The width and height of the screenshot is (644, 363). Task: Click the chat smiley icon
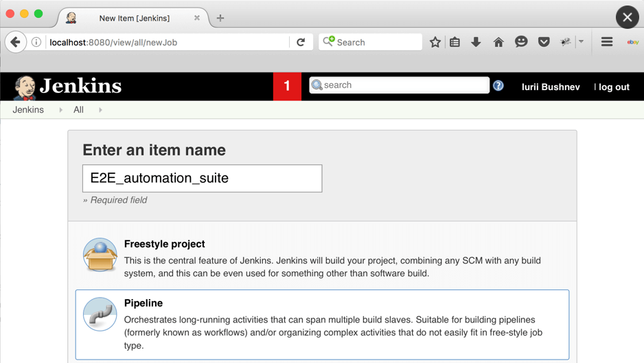coord(521,42)
